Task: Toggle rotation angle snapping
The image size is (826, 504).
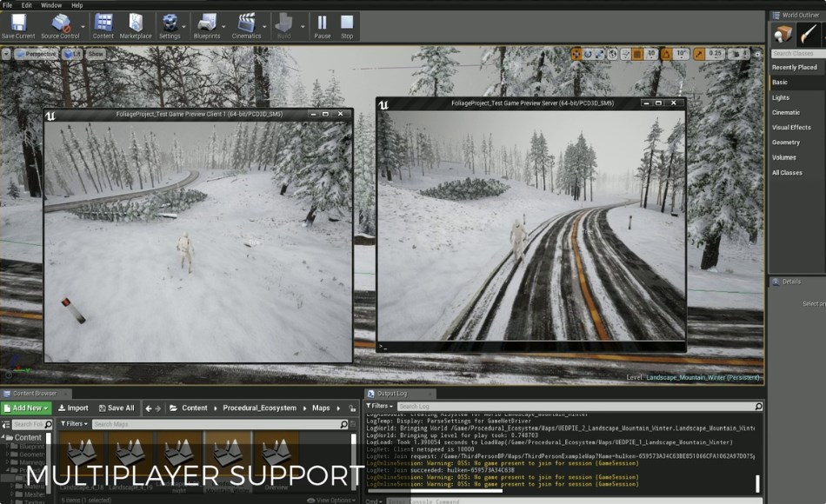Action: [667, 54]
